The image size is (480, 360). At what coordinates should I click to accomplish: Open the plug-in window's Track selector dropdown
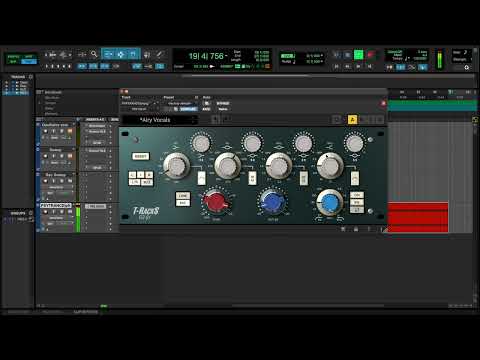coord(138,103)
